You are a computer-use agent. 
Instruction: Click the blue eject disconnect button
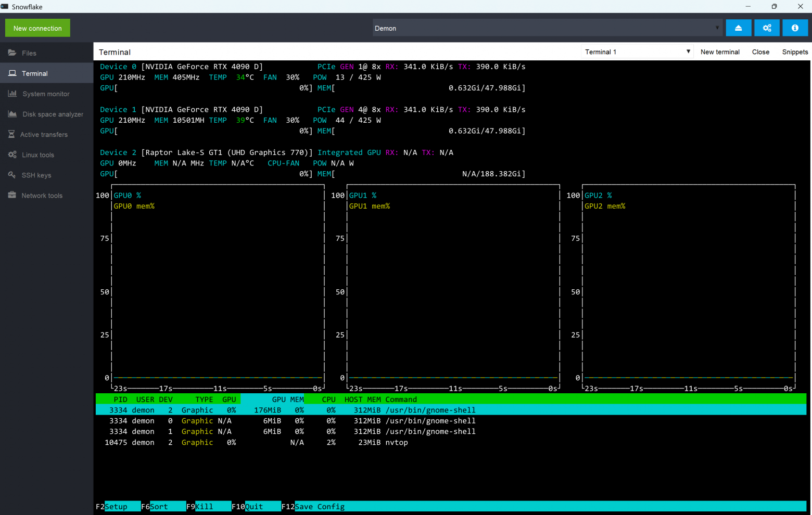click(738, 28)
